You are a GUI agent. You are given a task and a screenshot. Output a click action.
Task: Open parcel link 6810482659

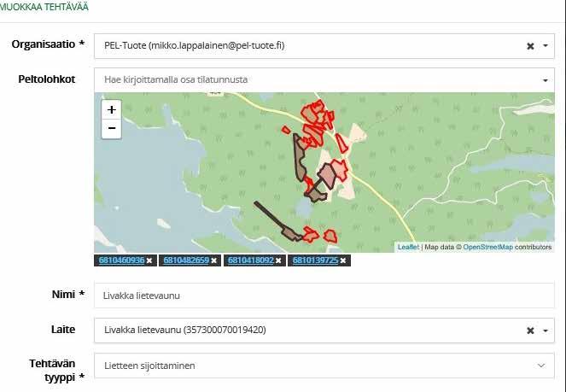(186, 260)
